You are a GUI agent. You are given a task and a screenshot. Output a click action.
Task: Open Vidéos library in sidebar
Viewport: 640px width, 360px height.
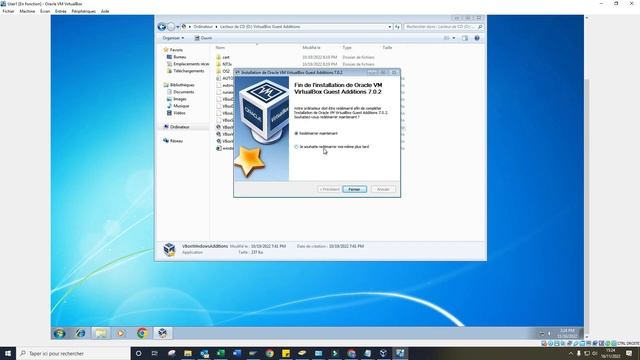[176, 113]
